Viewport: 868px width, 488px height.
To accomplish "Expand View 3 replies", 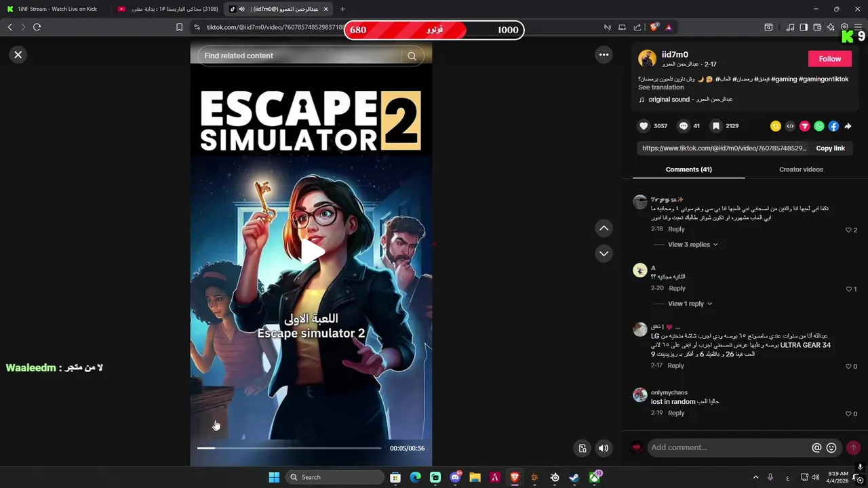I will coord(692,245).
